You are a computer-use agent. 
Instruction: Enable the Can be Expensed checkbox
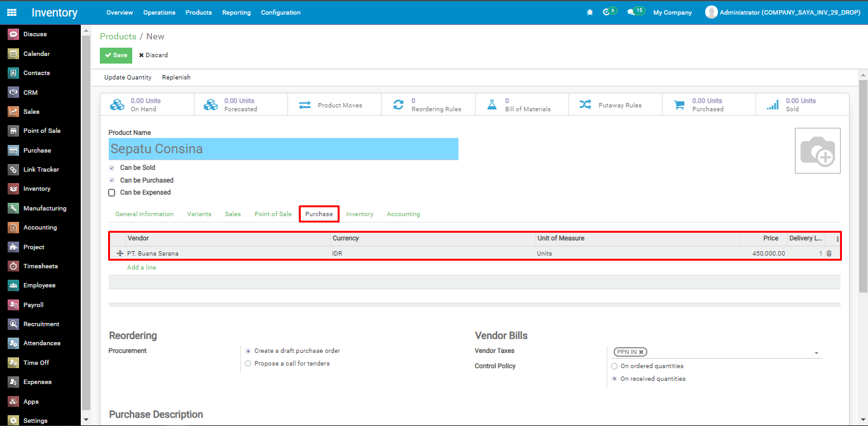pos(112,193)
